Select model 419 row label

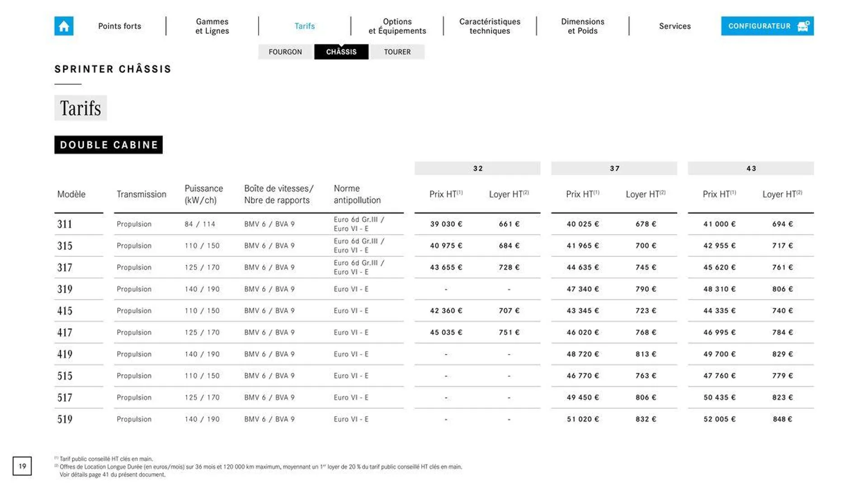click(x=65, y=354)
